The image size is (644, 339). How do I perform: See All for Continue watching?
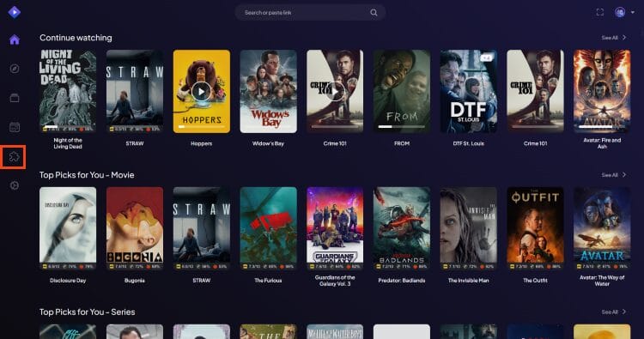[x=614, y=38]
